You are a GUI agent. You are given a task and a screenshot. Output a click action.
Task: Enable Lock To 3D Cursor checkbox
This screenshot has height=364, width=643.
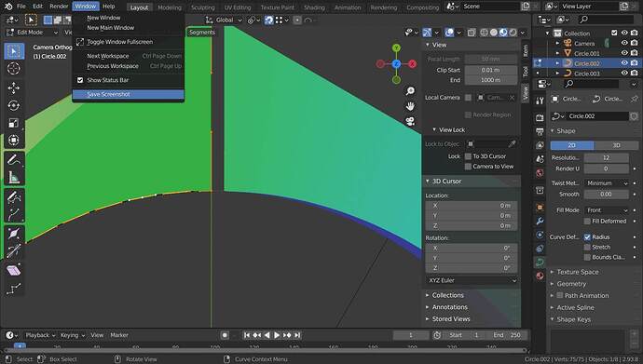(468, 156)
